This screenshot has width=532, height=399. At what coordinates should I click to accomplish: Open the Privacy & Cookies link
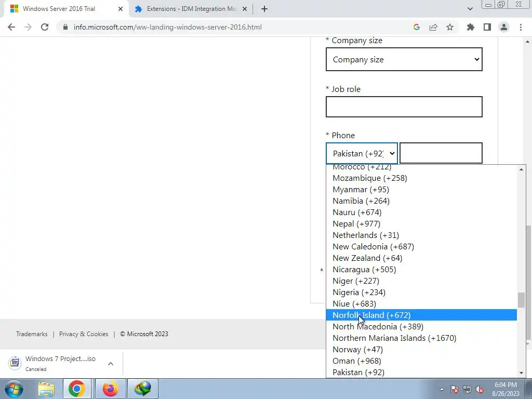coord(84,334)
